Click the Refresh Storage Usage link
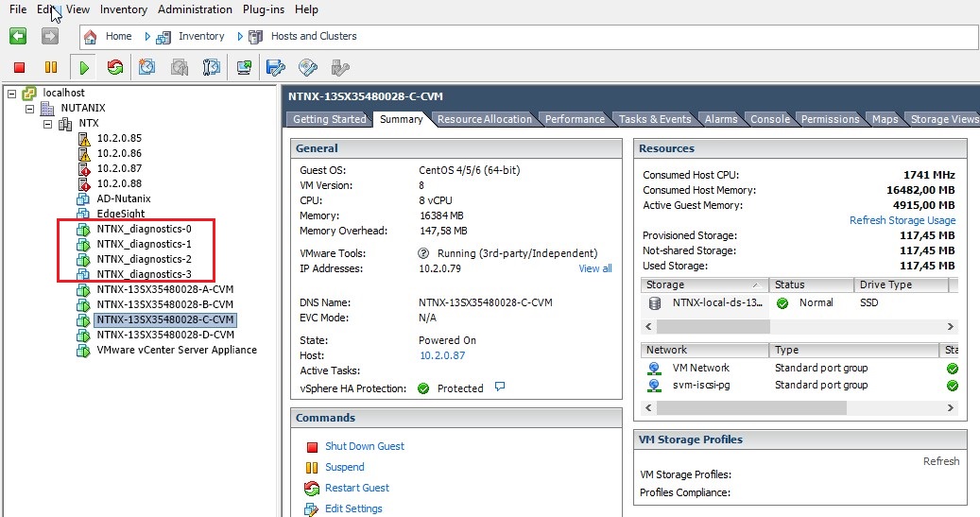Image resolution: width=980 pixels, height=517 pixels. pos(902,220)
